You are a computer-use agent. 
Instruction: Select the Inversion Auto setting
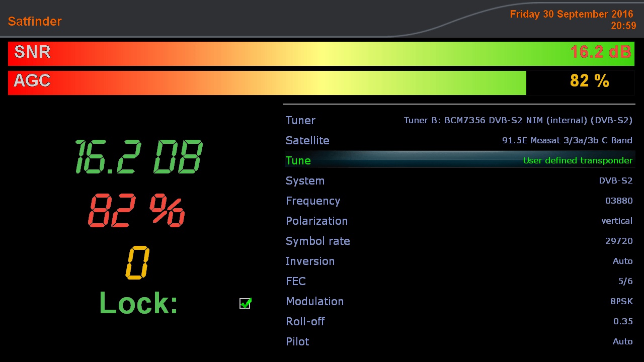coord(622,261)
